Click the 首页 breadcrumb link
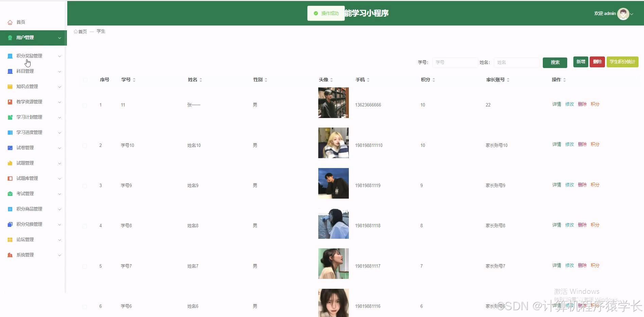This screenshot has width=644, height=317. pyautogui.click(x=83, y=32)
